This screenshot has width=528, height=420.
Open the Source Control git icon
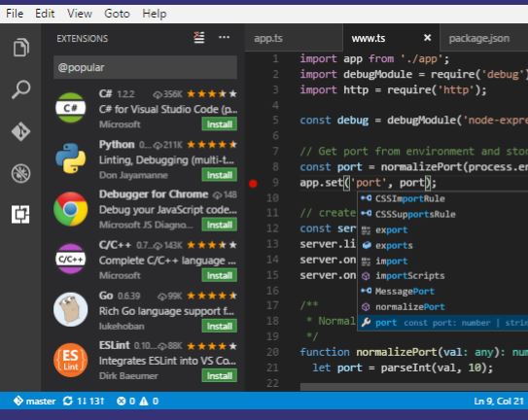click(20, 131)
